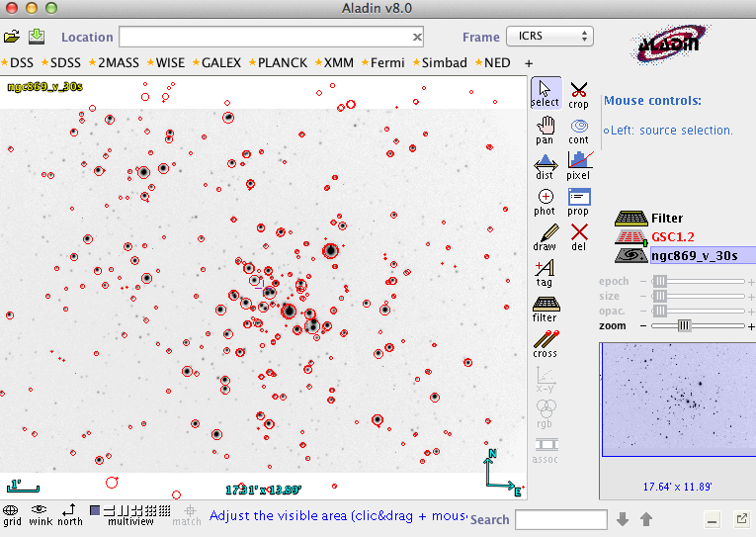The image size is (756, 537).
Task: Click the Aladin logo
Action: [x=671, y=45]
